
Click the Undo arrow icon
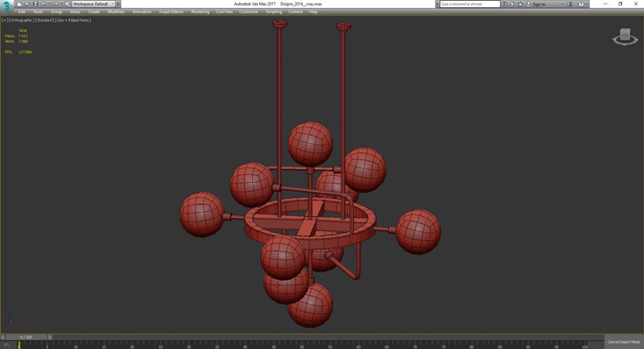point(43,4)
